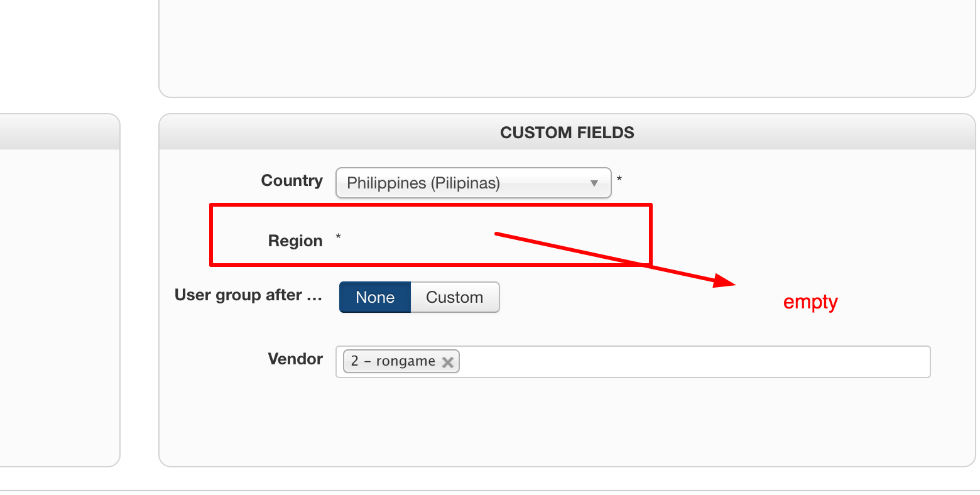The image size is (980, 495).
Task: Click the "2 – rongame" vendor tag
Action: pyautogui.click(x=393, y=362)
